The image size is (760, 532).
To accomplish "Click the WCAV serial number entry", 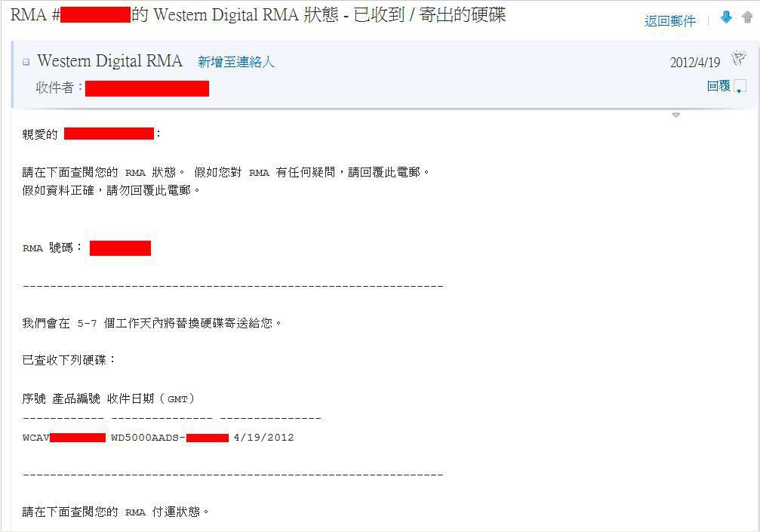I will (x=64, y=438).
